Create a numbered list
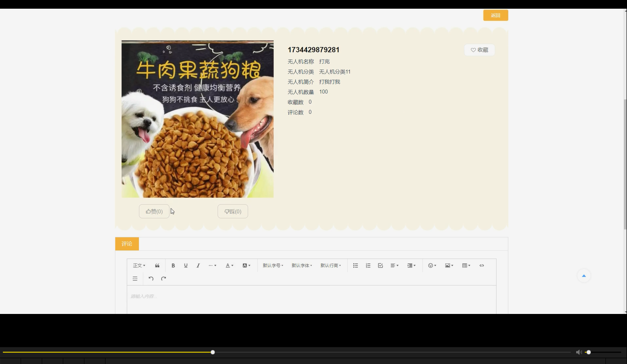627x364 pixels. (x=368, y=265)
